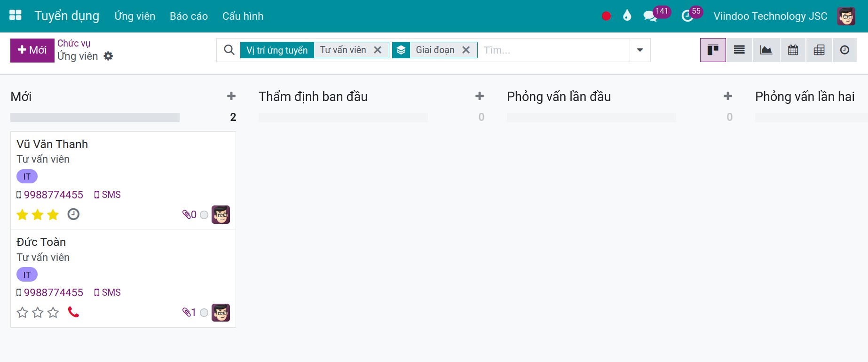Open attachments paperclip on Đức Toàn card
The height and width of the screenshot is (362, 868).
[189, 313]
